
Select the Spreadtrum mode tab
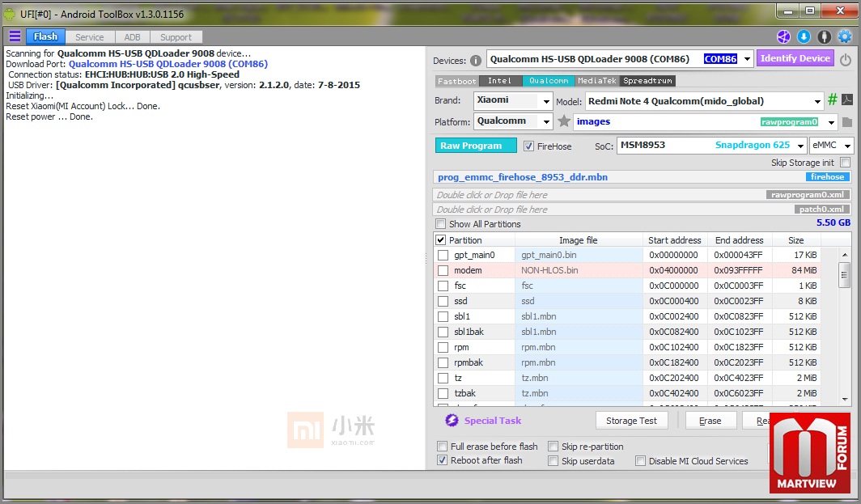coord(648,81)
